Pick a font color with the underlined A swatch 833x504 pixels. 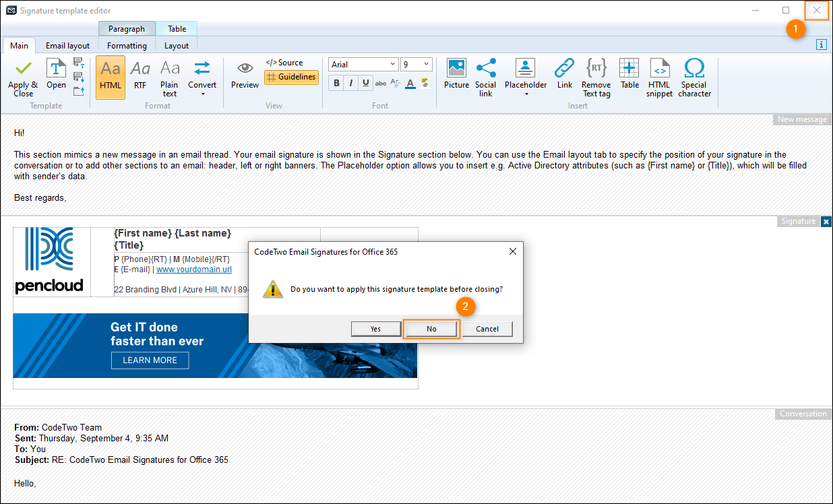410,83
